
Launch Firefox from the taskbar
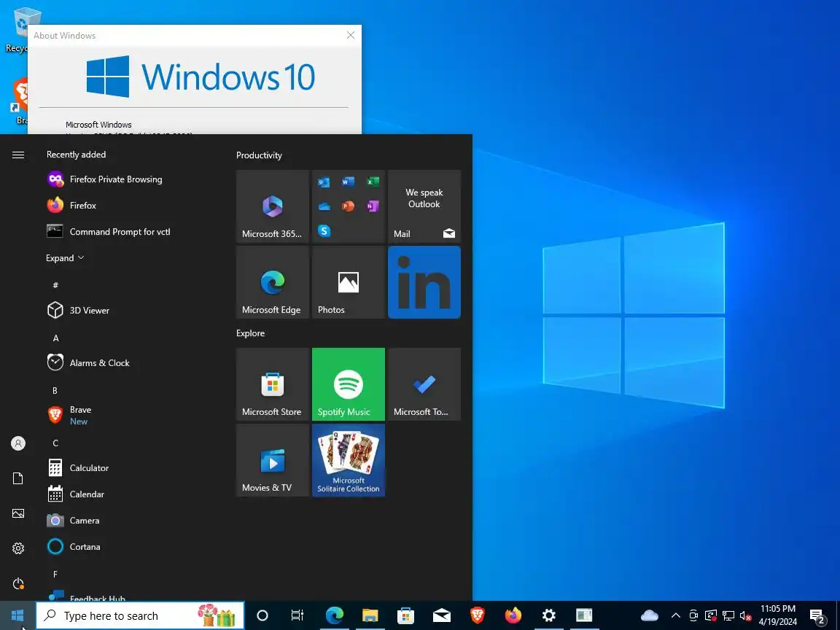(x=513, y=615)
